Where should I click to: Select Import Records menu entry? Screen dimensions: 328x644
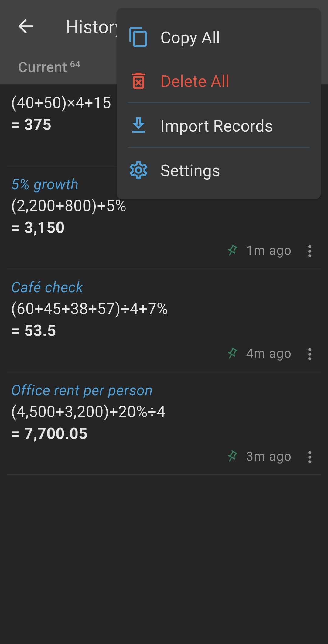point(216,126)
